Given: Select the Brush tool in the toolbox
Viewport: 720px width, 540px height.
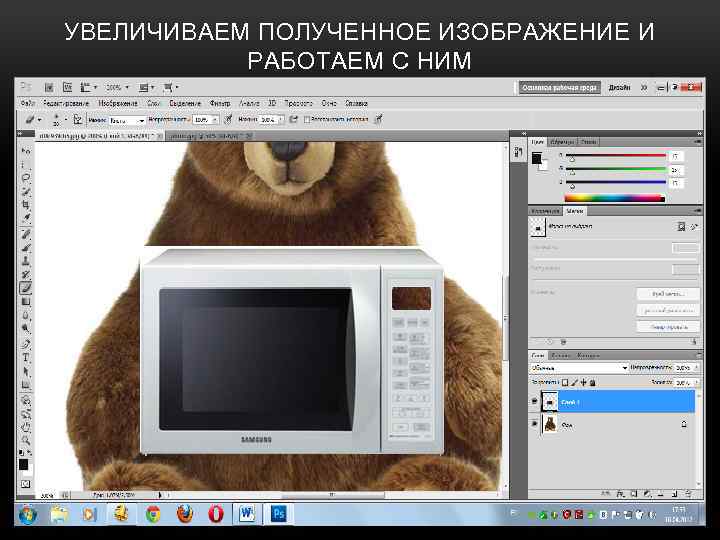Looking at the screenshot, I should 26,248.
